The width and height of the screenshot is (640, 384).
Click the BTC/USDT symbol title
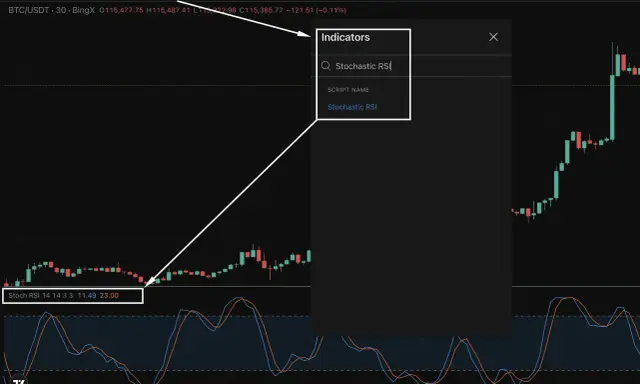[x=29, y=10]
